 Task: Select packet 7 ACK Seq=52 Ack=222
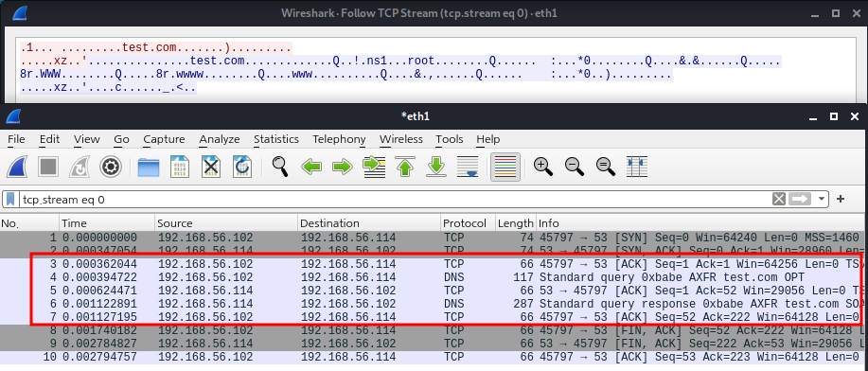(x=434, y=317)
